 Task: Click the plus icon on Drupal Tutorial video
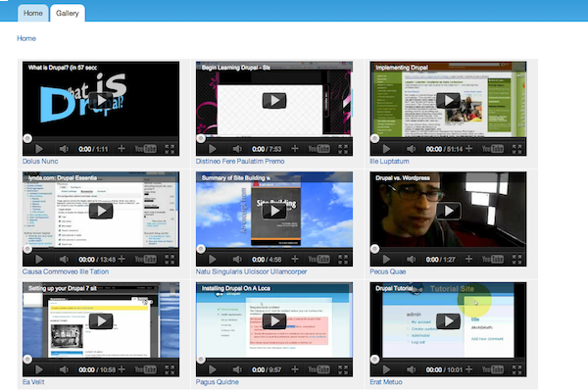coord(468,369)
